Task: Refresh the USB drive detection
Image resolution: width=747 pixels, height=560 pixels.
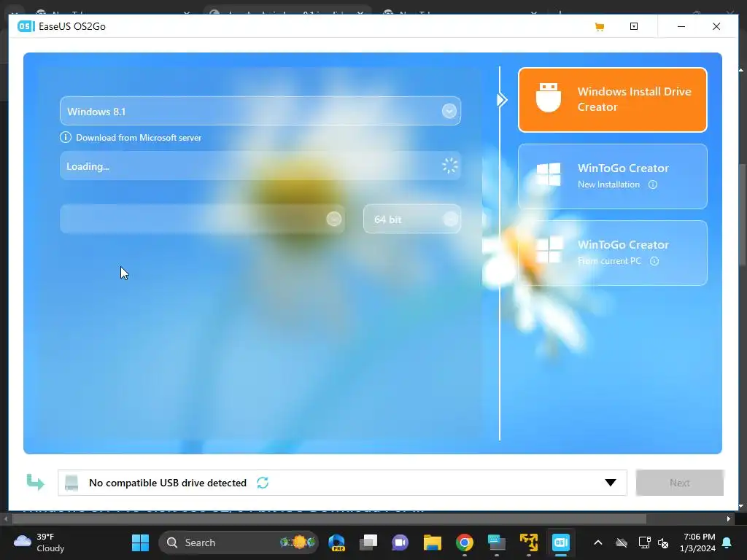Action: tap(263, 483)
